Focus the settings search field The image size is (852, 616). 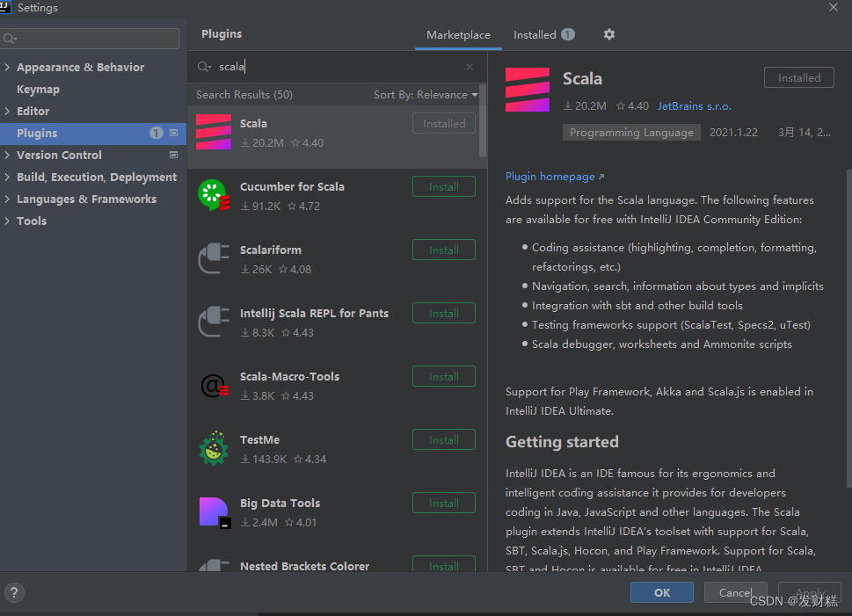90,39
